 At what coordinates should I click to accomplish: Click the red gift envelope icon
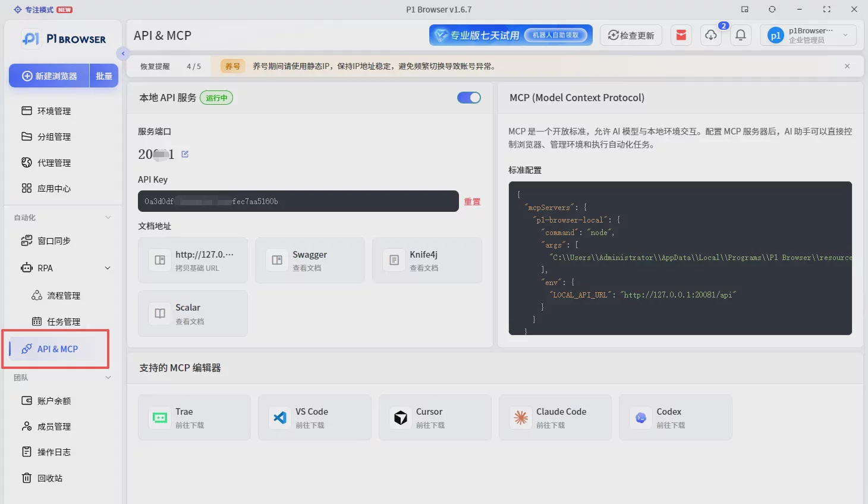(681, 35)
